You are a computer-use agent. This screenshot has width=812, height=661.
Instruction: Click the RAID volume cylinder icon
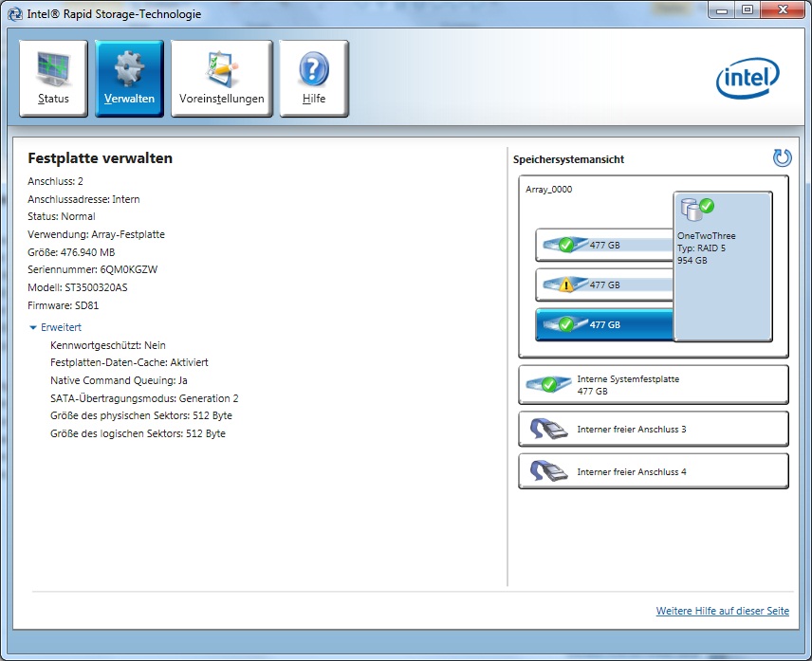tap(696, 209)
